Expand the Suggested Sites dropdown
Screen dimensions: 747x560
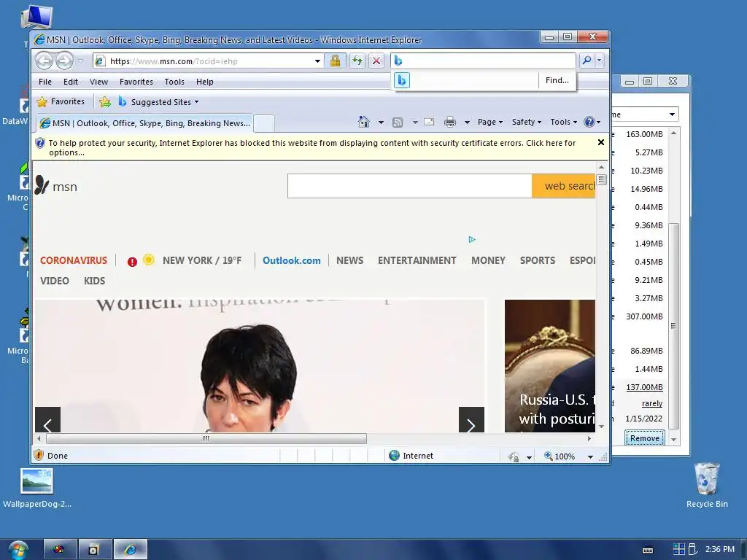(196, 102)
